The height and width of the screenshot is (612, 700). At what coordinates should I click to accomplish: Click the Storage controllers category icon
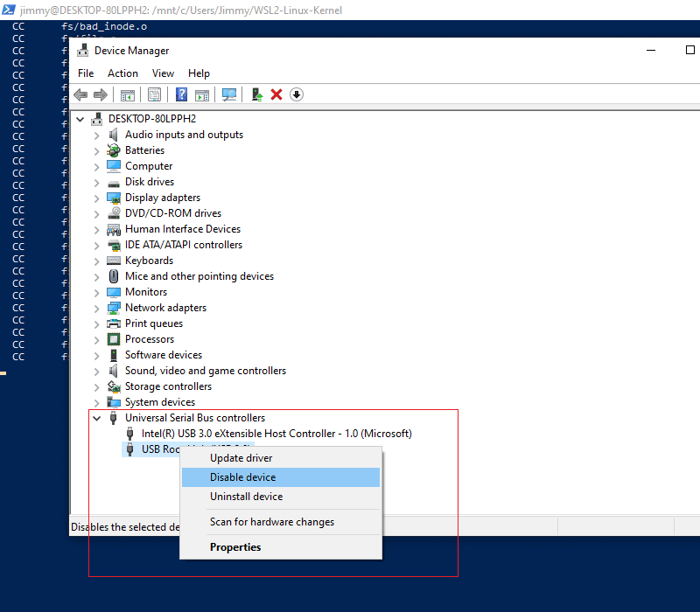click(114, 386)
